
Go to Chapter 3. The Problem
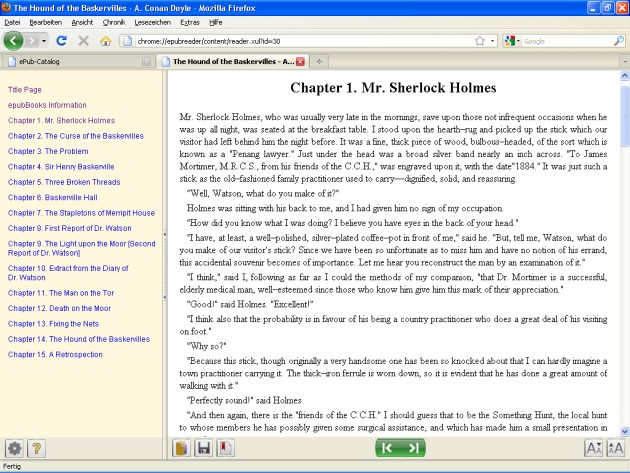(48, 151)
